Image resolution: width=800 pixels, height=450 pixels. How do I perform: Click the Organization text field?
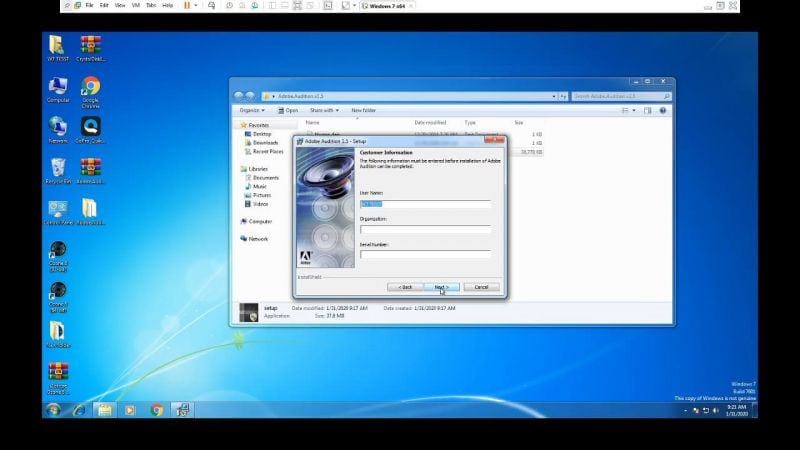click(425, 229)
